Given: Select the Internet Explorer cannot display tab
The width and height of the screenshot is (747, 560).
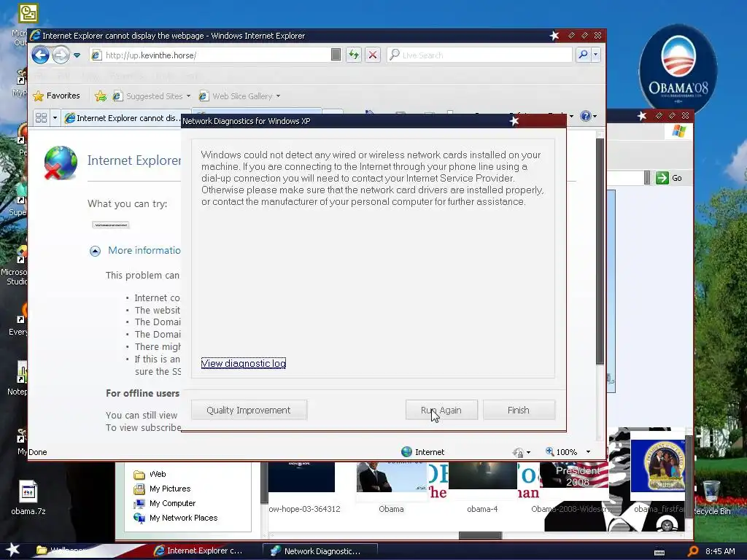Looking at the screenshot, I should [122, 118].
